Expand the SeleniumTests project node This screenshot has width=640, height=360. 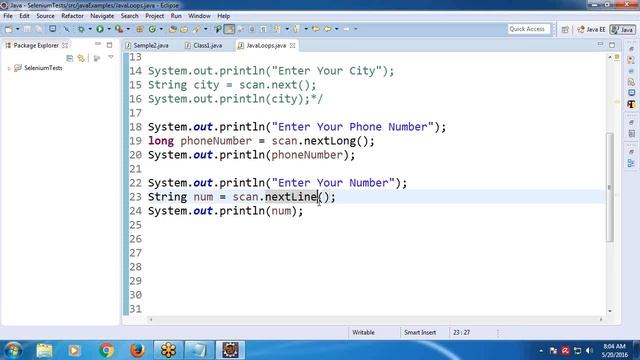coord(9,69)
